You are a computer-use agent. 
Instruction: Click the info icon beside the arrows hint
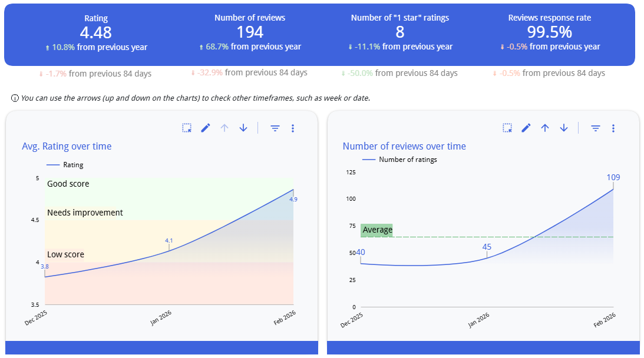pos(15,98)
